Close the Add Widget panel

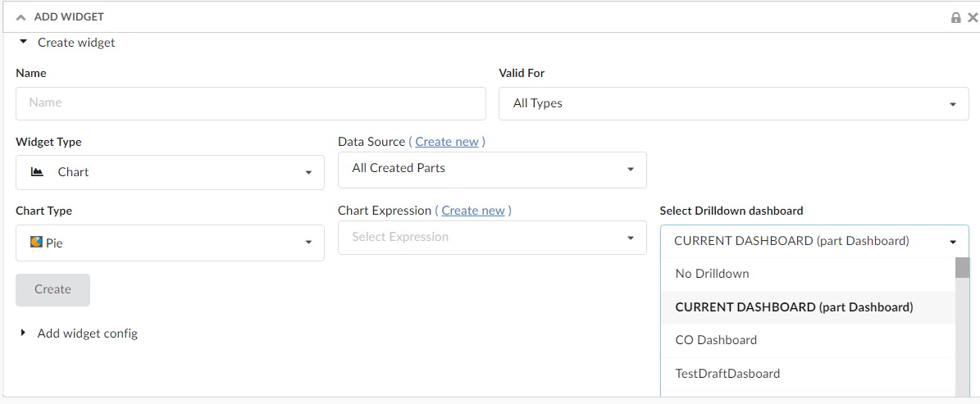[x=969, y=17]
